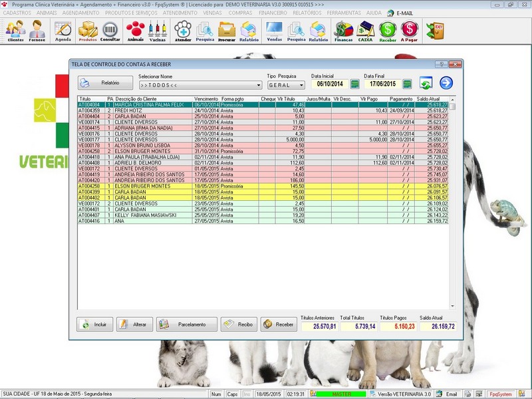Click the table scrollbar down arrow
Viewport: 532px width, 399px height.
452,306
